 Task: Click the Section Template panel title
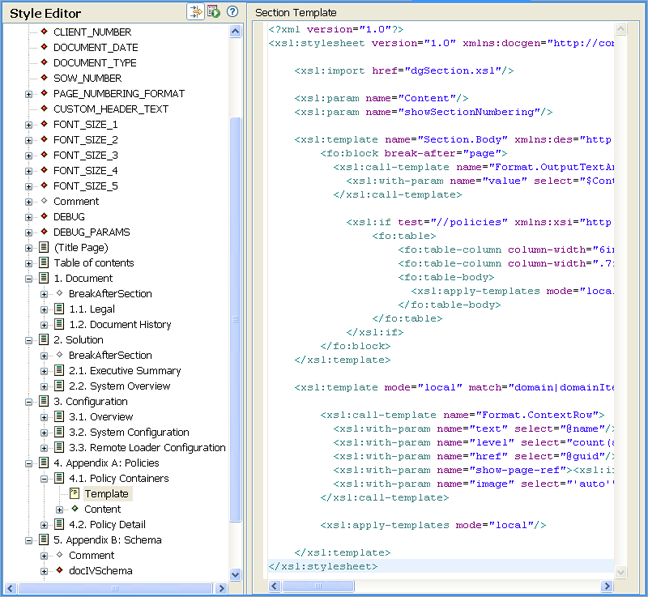click(295, 12)
